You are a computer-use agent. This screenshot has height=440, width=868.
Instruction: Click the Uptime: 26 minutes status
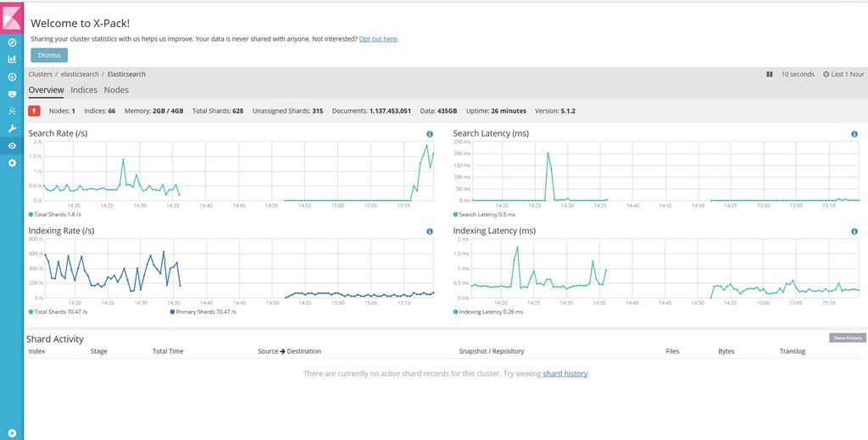coord(496,111)
